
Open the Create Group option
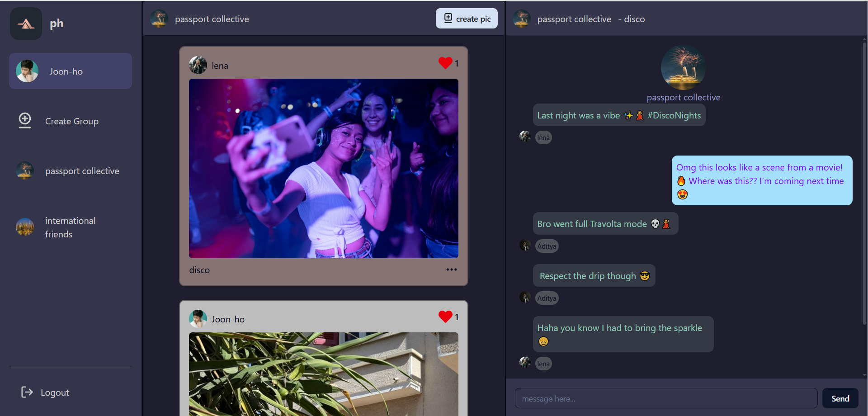tap(71, 121)
